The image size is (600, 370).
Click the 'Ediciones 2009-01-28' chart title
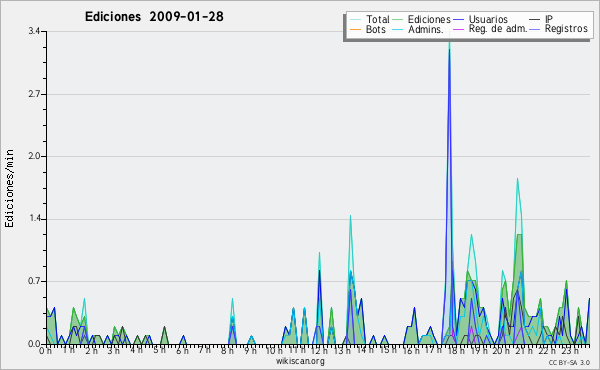point(154,17)
